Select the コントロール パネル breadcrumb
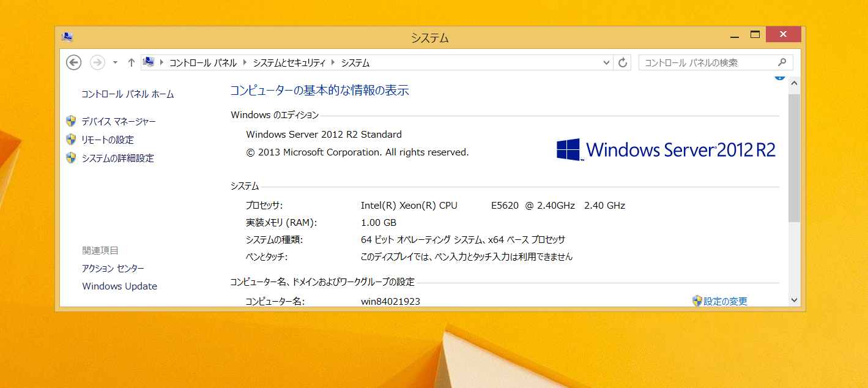The height and width of the screenshot is (388, 868). (203, 62)
